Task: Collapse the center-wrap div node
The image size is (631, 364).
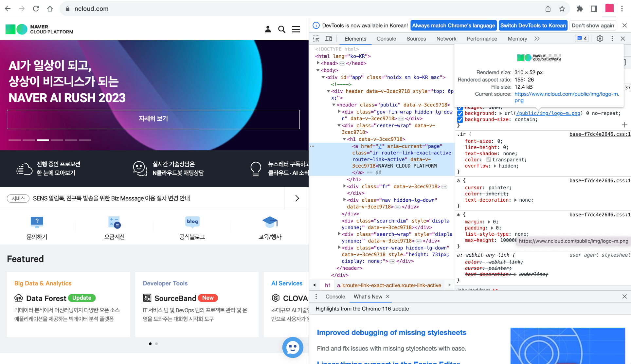Action: coord(339,126)
